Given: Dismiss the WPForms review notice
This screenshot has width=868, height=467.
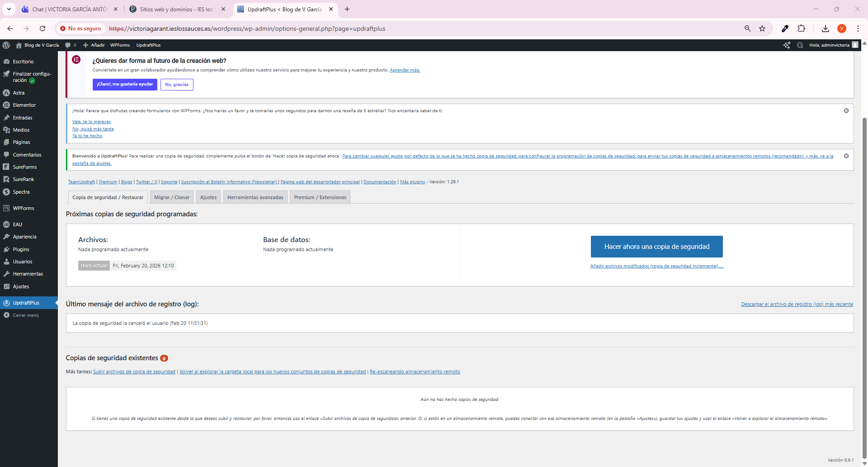Looking at the screenshot, I should point(846,111).
